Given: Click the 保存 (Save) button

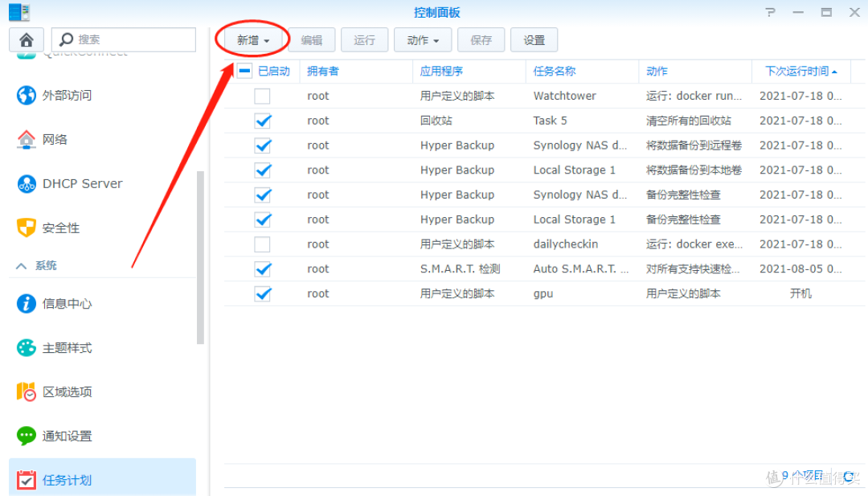Looking at the screenshot, I should [481, 40].
